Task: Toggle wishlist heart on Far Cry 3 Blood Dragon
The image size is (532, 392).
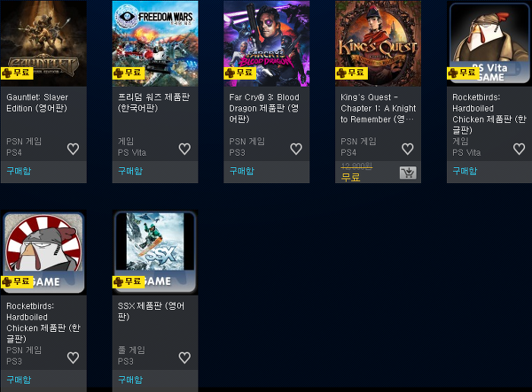Action: [296, 149]
